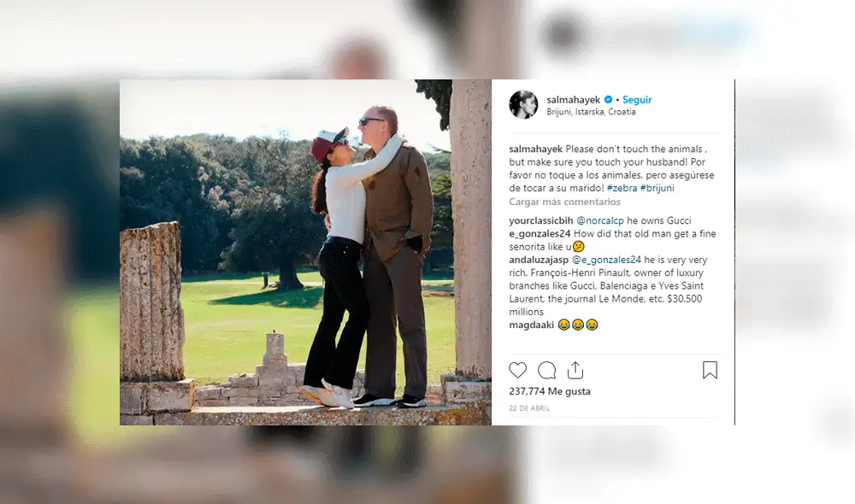This screenshot has width=855, height=504.
Task: Open the @e_gonzales24 mention in reply
Action: 606,260
